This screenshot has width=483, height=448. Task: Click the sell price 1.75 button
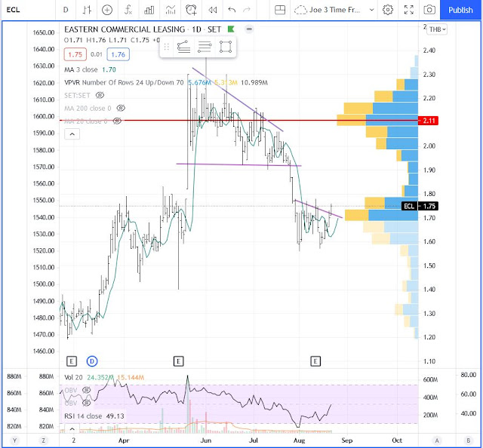tap(75, 54)
